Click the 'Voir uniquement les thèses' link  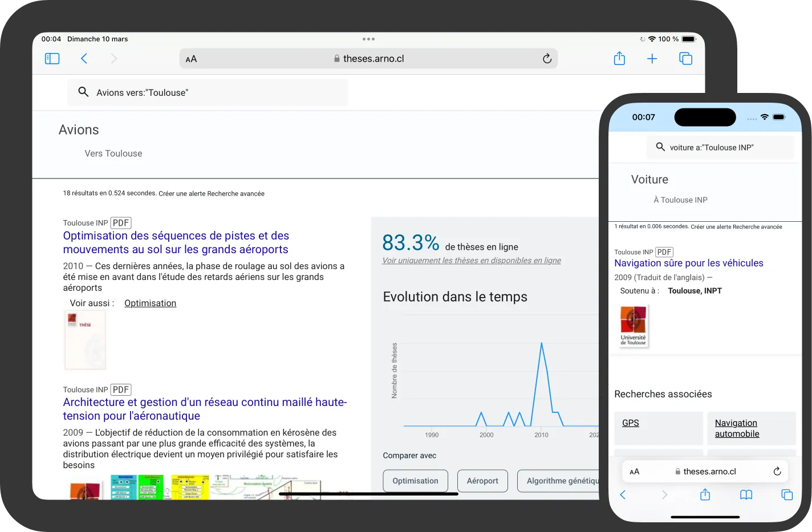click(x=471, y=261)
